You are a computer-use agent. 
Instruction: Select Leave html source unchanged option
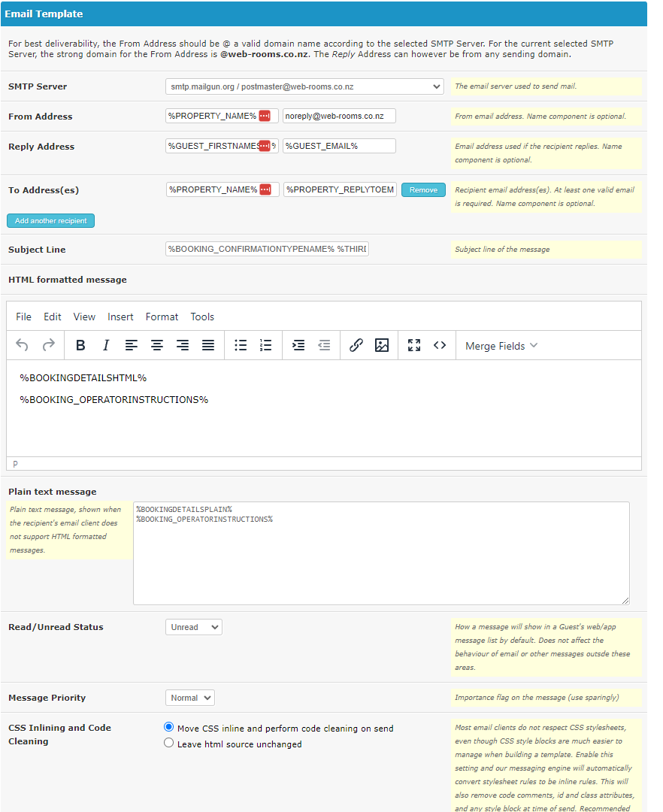(x=168, y=743)
